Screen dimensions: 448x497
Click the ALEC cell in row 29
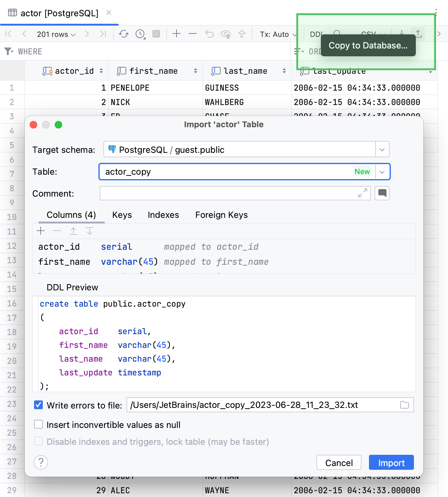click(155, 490)
